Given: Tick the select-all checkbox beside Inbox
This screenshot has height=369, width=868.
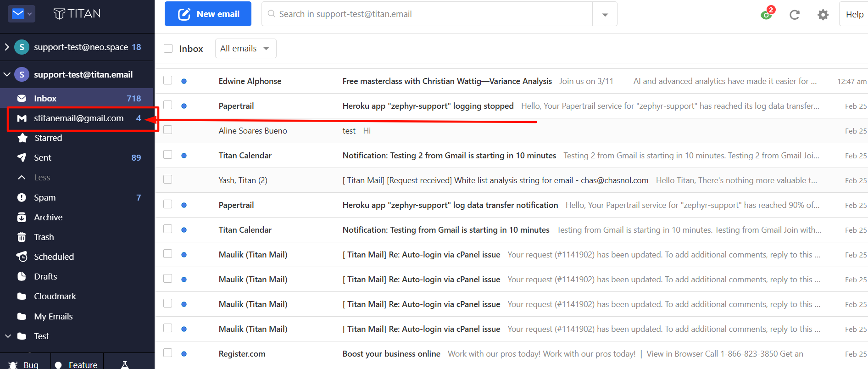Looking at the screenshot, I should click(168, 49).
